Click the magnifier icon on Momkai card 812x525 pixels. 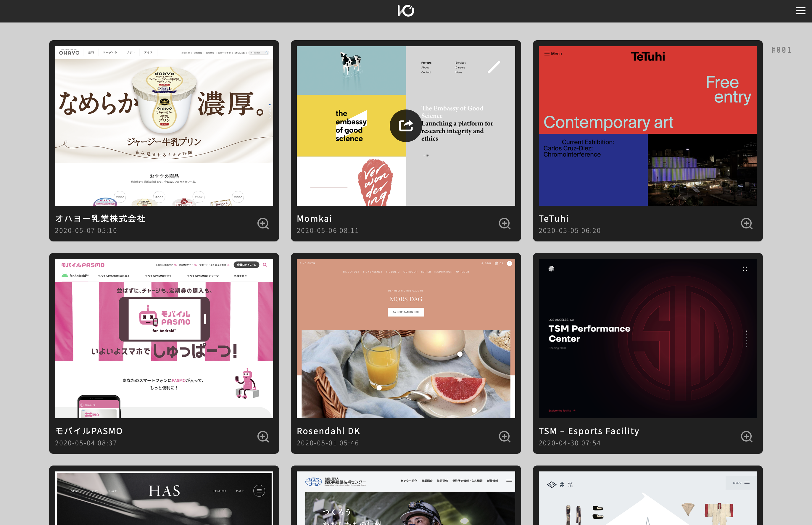[505, 224]
